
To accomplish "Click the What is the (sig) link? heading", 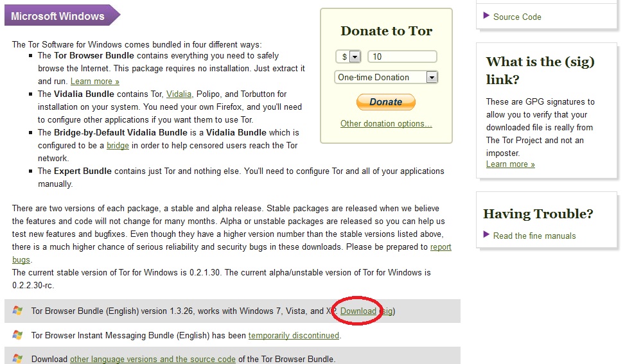I will point(540,71).
